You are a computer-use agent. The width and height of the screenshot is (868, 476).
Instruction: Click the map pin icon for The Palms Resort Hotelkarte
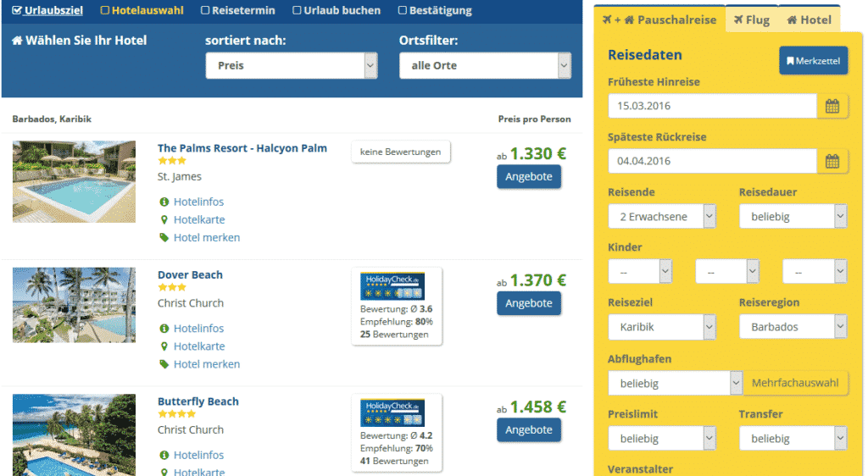pyautogui.click(x=164, y=219)
